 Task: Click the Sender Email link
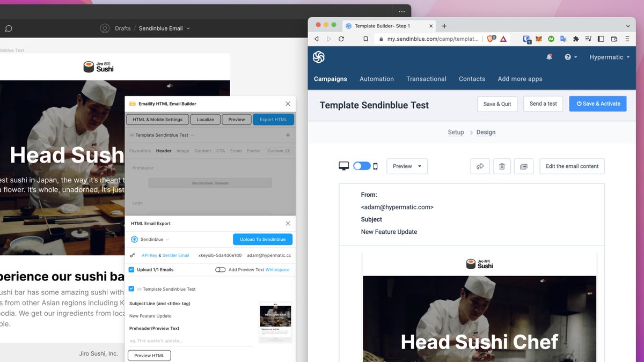[175, 255]
